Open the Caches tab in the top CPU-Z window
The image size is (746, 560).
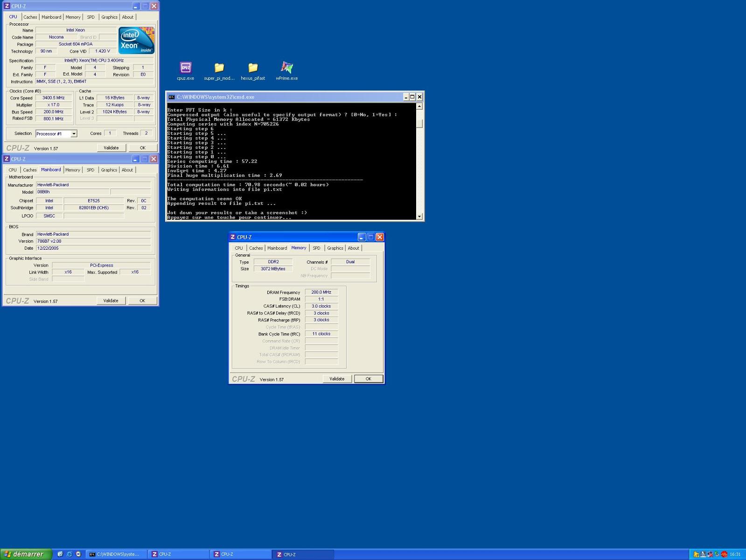pos(30,17)
